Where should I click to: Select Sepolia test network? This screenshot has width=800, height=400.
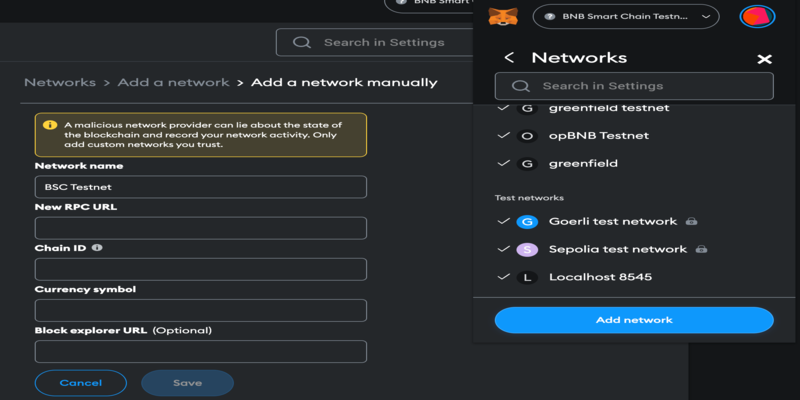coord(618,249)
